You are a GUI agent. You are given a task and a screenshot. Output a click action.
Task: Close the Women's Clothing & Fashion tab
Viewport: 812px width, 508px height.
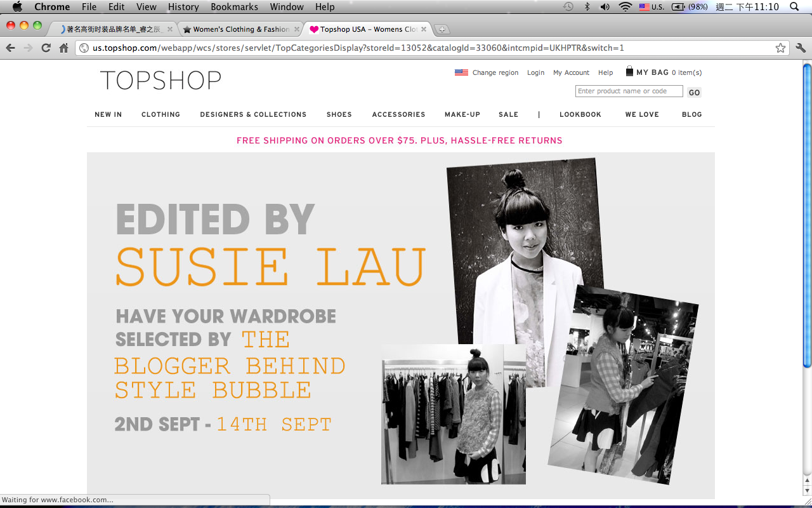pos(296,29)
